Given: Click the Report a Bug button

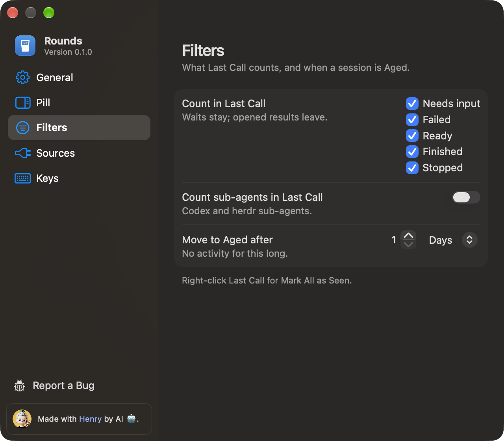Looking at the screenshot, I should 54,386.
